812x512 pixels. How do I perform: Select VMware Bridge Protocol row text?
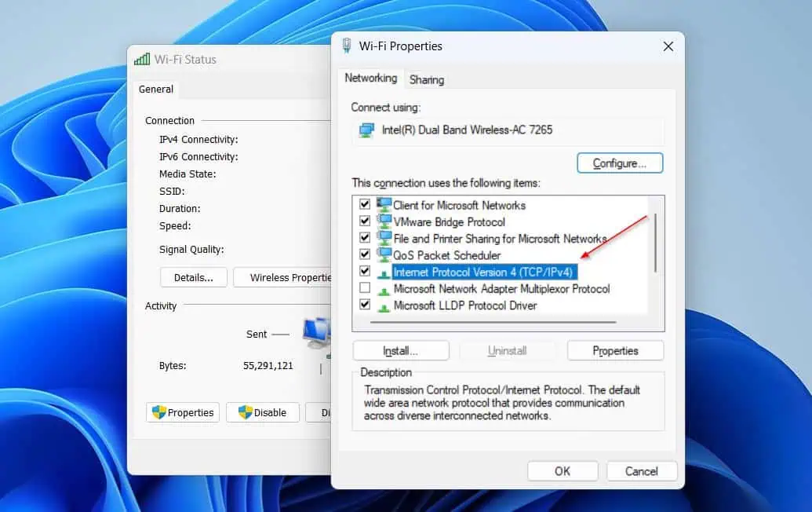pyautogui.click(x=449, y=221)
